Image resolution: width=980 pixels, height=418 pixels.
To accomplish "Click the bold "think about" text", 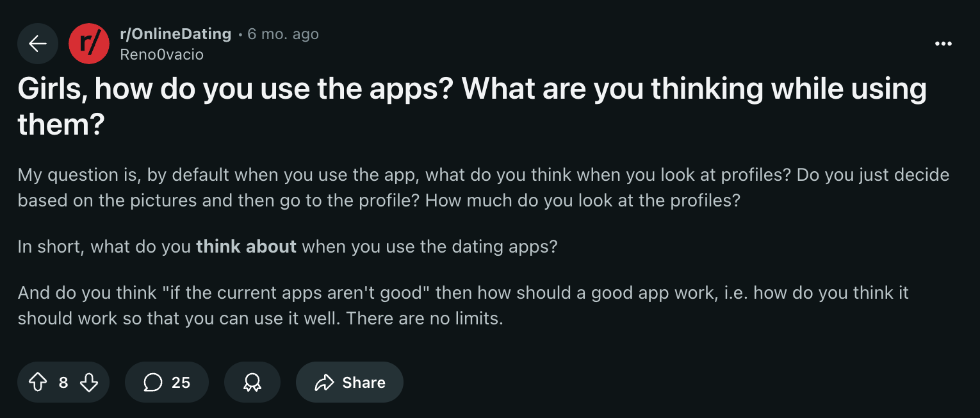I will tap(246, 246).
